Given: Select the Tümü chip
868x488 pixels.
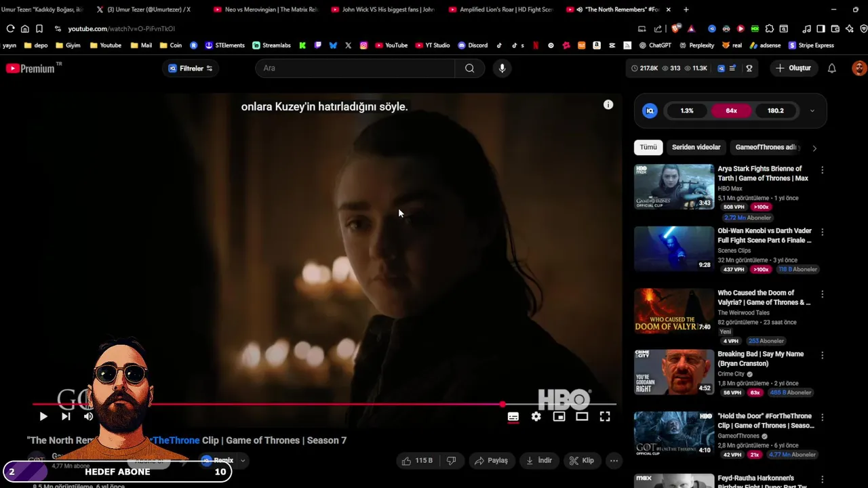Looking at the screenshot, I should point(648,147).
